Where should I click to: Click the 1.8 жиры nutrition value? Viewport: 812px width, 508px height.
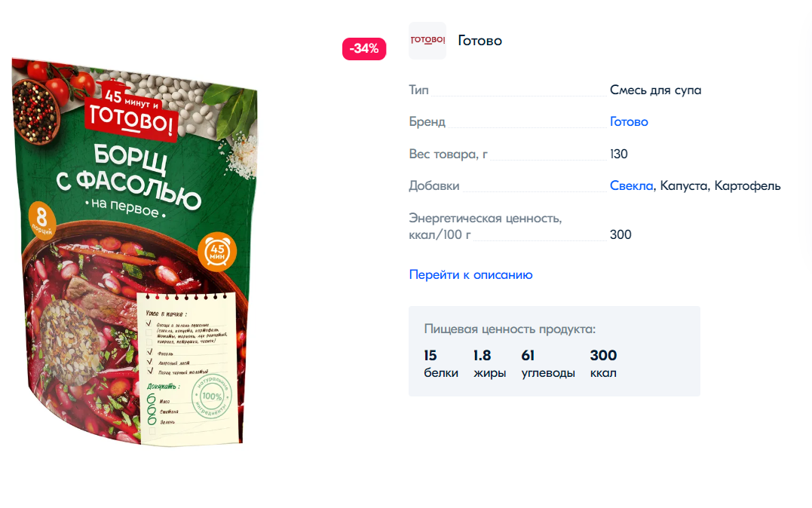[489, 363]
